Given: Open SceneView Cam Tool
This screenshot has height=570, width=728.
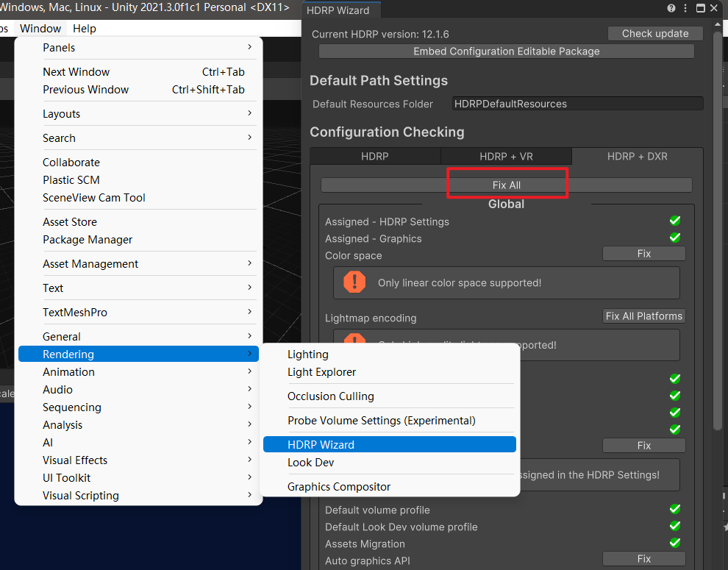Looking at the screenshot, I should tap(138, 197).
